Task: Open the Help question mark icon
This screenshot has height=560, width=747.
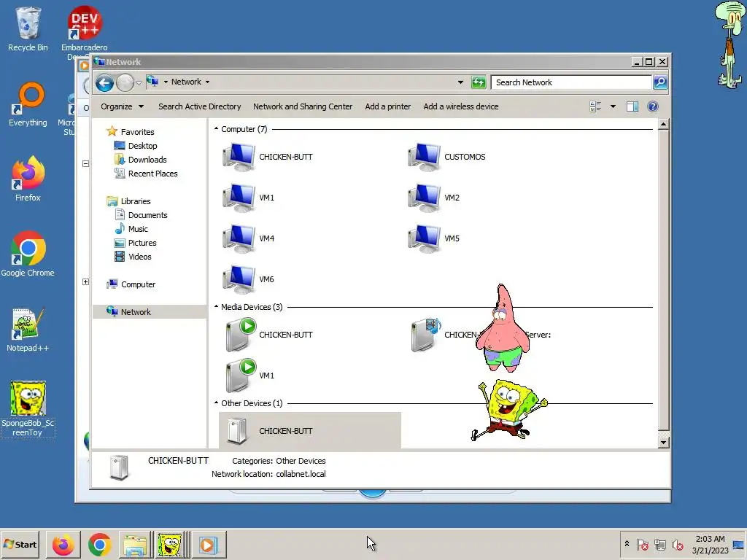Action: pos(653,106)
